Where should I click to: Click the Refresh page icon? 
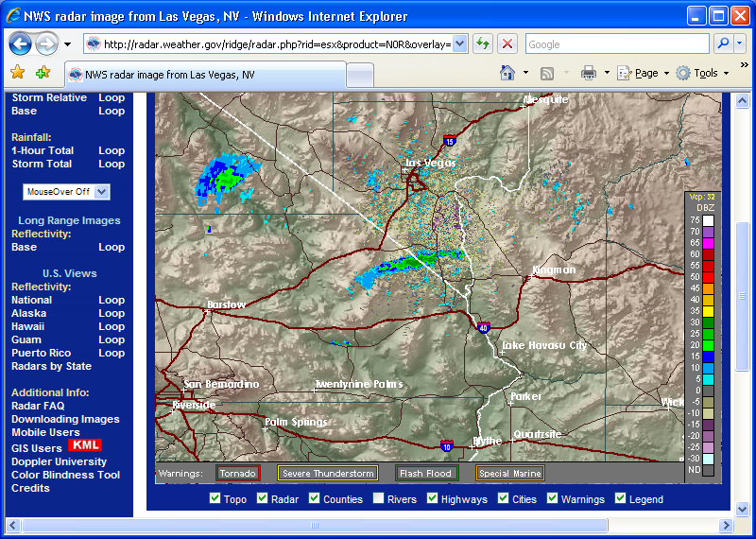483,43
